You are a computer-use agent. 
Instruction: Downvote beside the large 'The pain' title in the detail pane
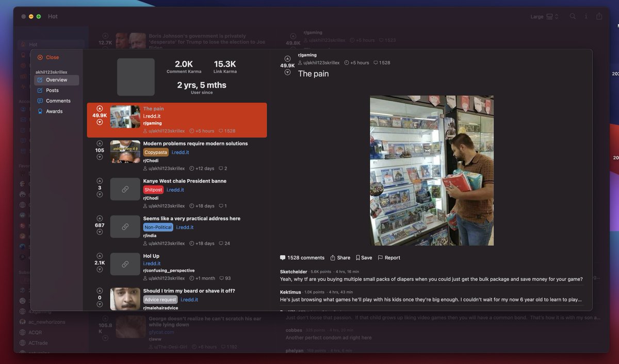[x=287, y=73]
